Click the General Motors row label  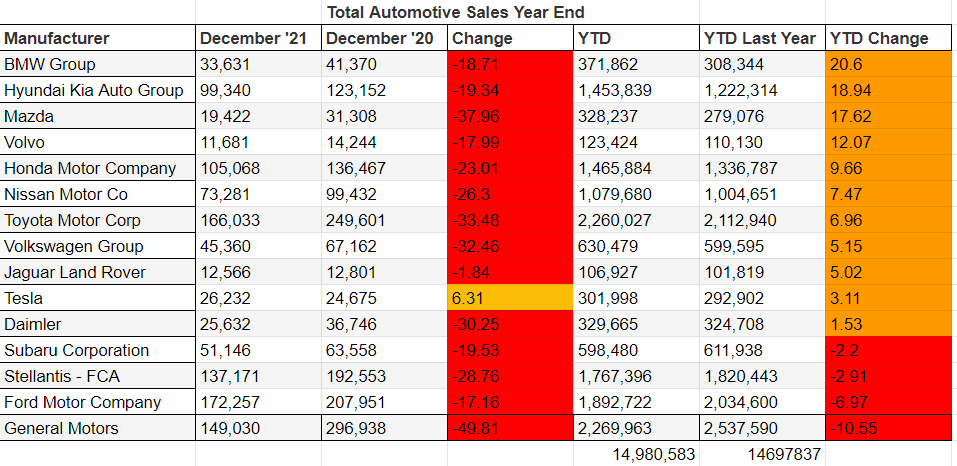(97, 429)
